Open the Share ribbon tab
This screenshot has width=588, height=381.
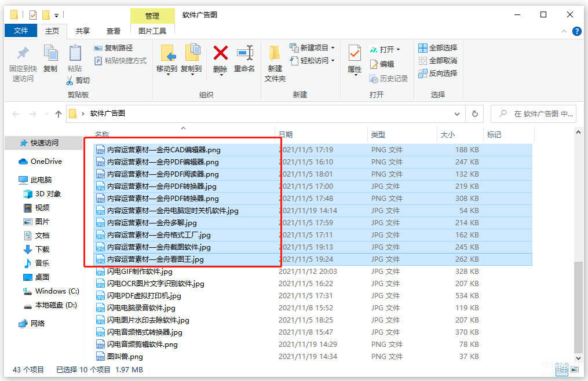tap(83, 31)
